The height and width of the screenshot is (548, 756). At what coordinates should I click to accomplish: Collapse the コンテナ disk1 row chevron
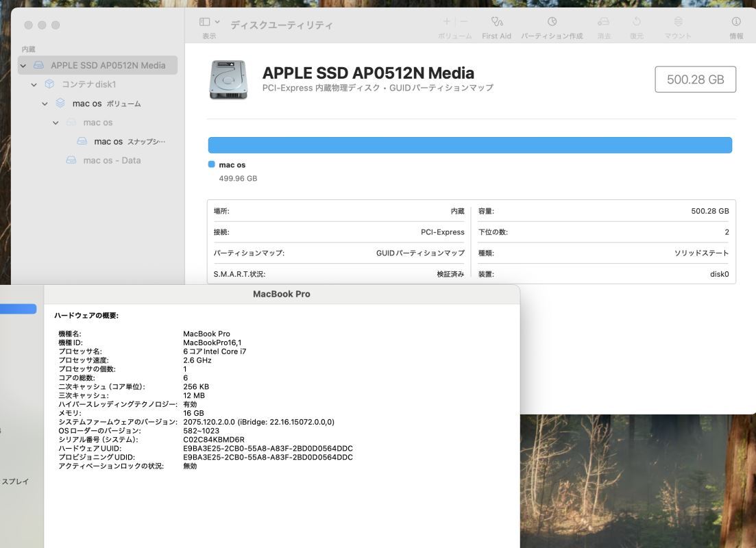tap(34, 85)
